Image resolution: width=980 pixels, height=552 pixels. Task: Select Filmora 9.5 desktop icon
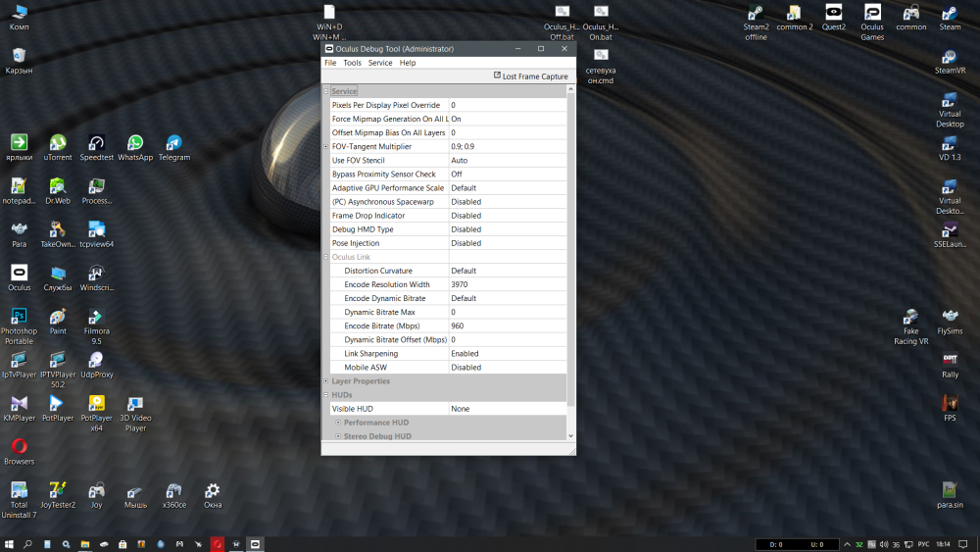96,326
